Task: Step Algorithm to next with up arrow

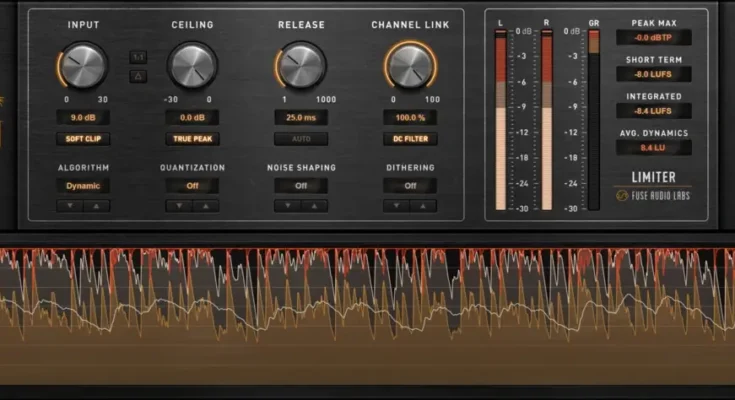Action: click(x=96, y=205)
